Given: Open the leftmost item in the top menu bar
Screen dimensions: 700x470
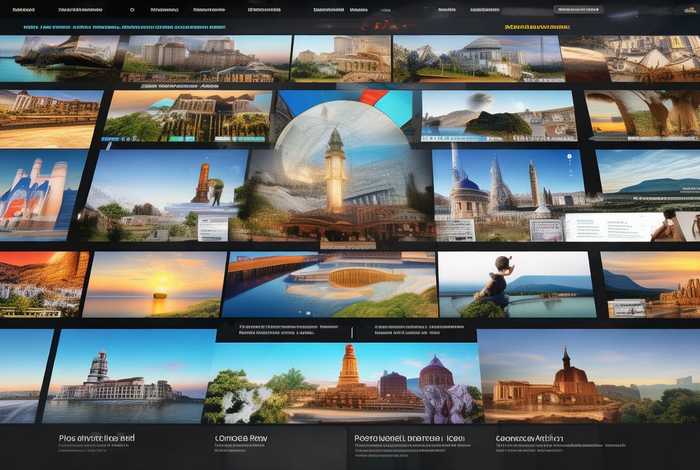Looking at the screenshot, I should [24, 9].
